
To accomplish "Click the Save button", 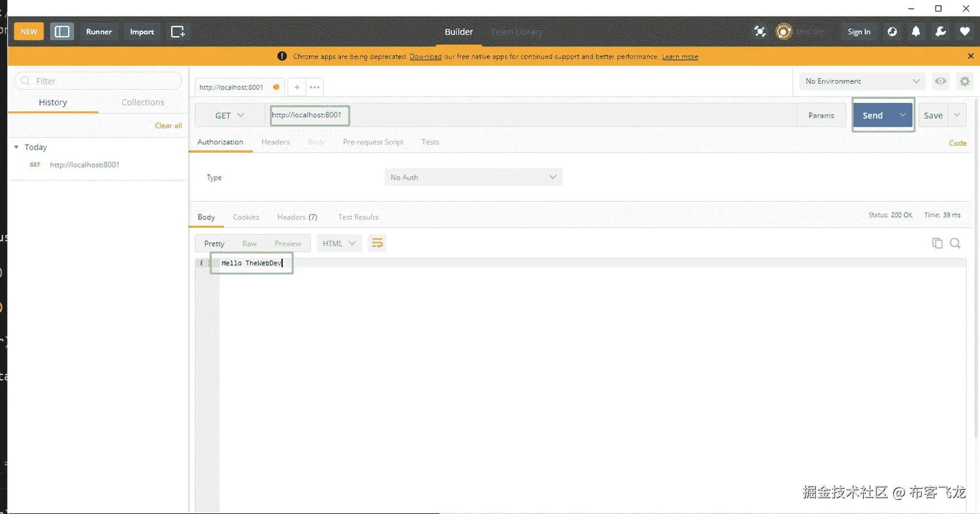I will point(933,115).
